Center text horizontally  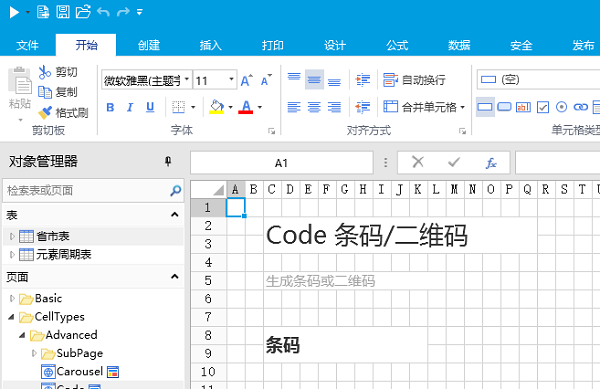pos(314,107)
